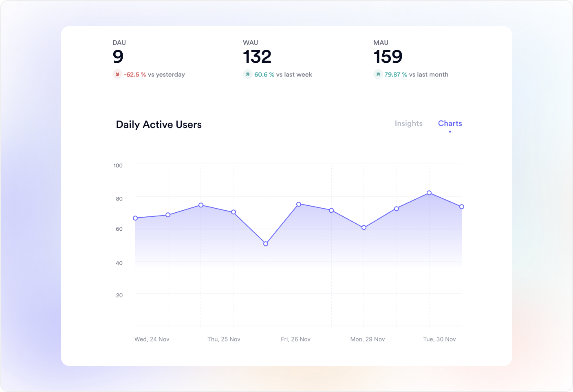Click the Tue, 30 Nov axis label
Viewport: 573px width, 392px height.
pyautogui.click(x=439, y=339)
